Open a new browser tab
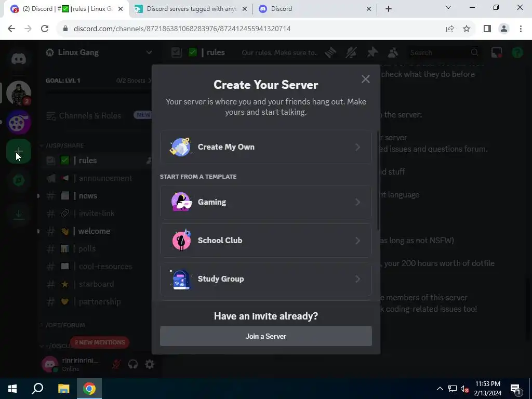This screenshot has height=399, width=532. pyautogui.click(x=389, y=9)
